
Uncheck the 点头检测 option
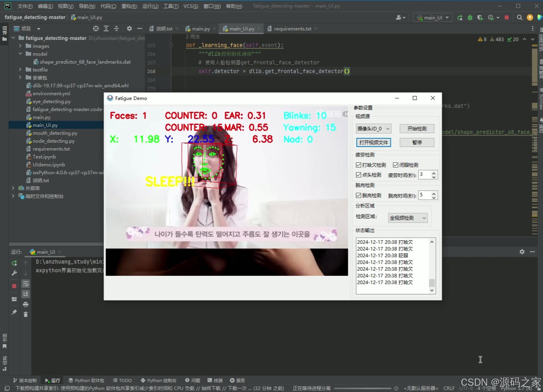point(359,175)
